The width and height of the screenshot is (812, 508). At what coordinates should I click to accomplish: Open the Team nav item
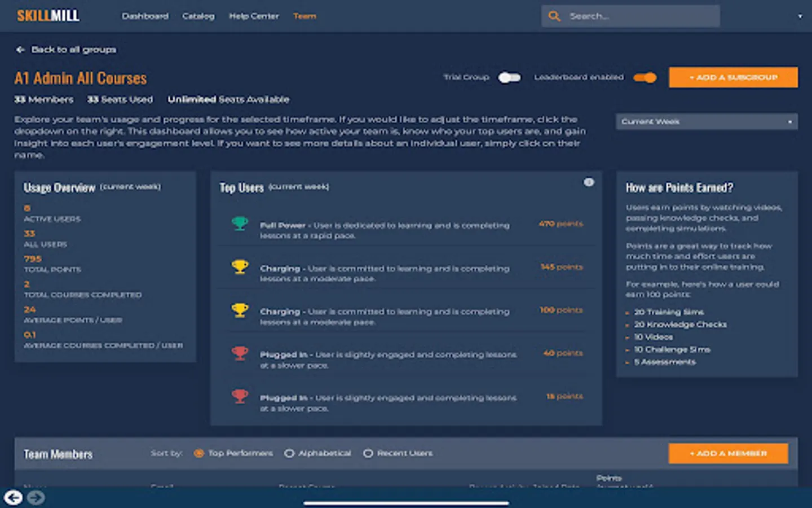coord(304,16)
